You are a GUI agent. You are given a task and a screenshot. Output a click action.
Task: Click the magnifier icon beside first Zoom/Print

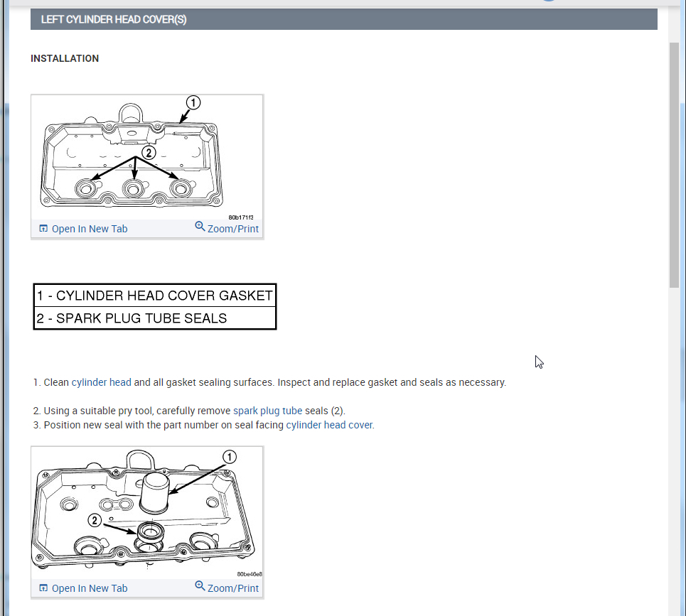coord(200,227)
